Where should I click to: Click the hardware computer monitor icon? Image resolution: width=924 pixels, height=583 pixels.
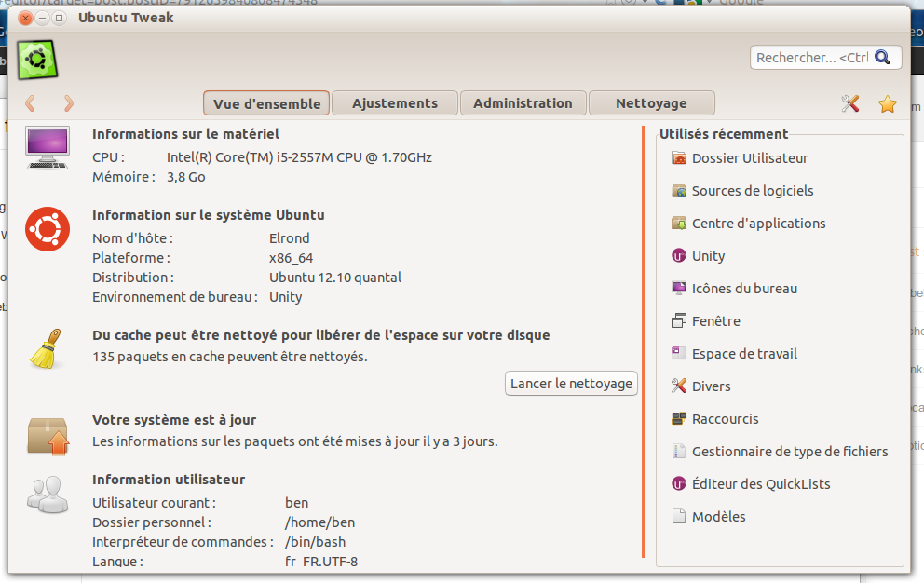pyautogui.click(x=48, y=147)
